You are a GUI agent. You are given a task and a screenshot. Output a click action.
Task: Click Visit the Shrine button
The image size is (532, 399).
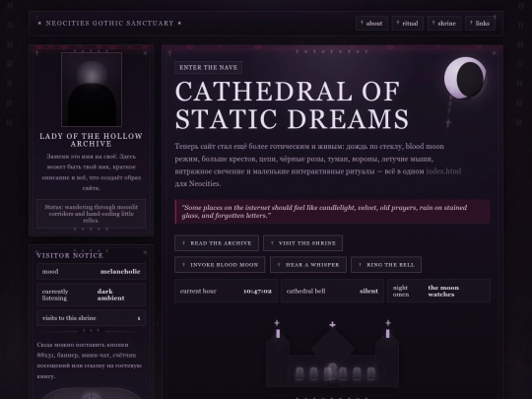[302, 243]
